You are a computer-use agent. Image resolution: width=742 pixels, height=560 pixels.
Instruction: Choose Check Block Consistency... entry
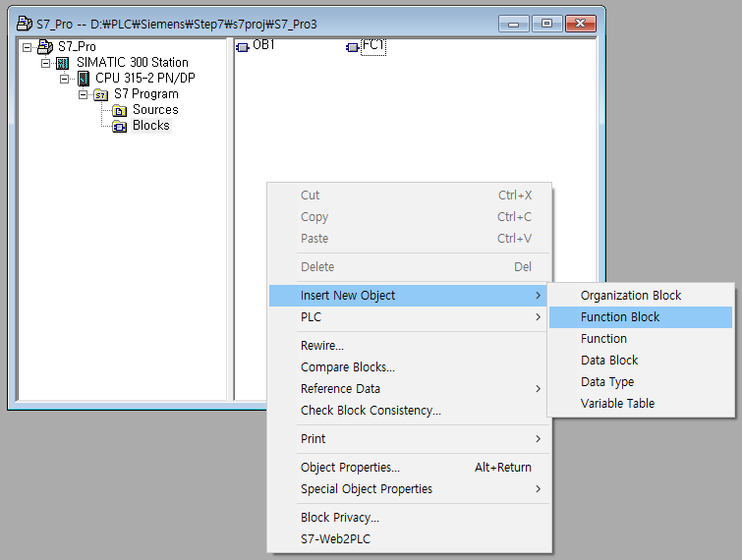[408, 411]
